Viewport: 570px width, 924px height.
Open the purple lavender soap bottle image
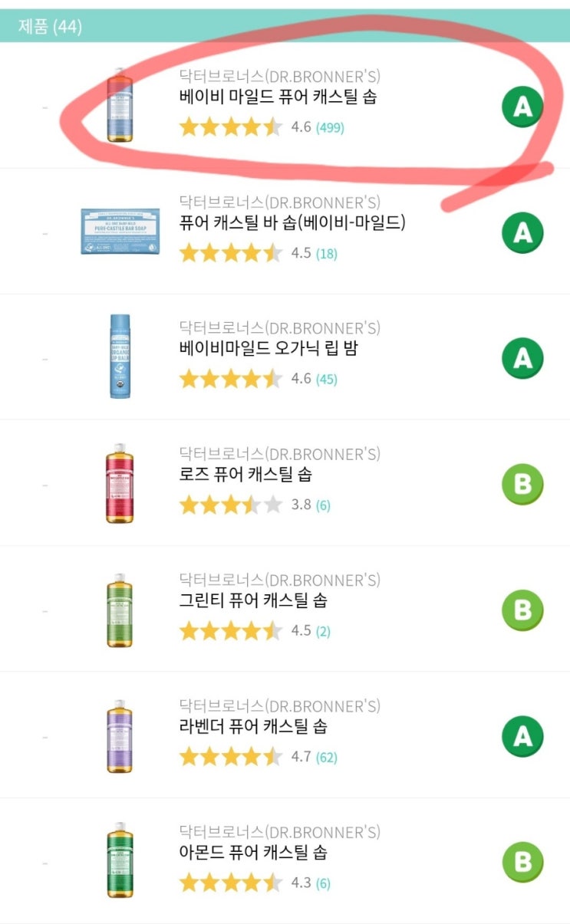pyautogui.click(x=120, y=735)
